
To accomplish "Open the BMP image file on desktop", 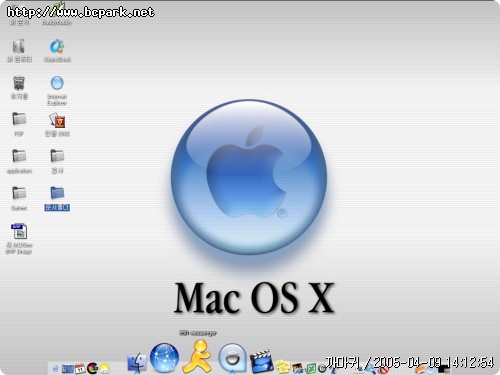I will [x=19, y=231].
